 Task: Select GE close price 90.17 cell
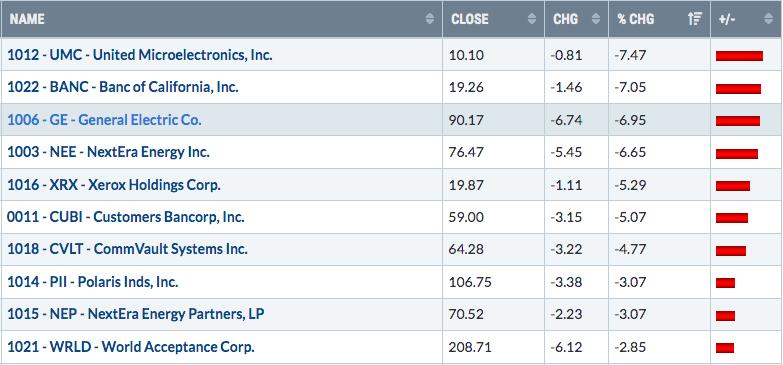pos(493,120)
